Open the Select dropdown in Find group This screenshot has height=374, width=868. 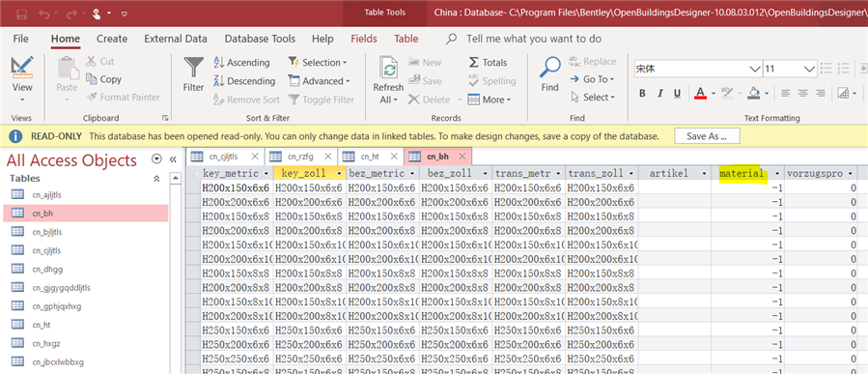(x=593, y=97)
